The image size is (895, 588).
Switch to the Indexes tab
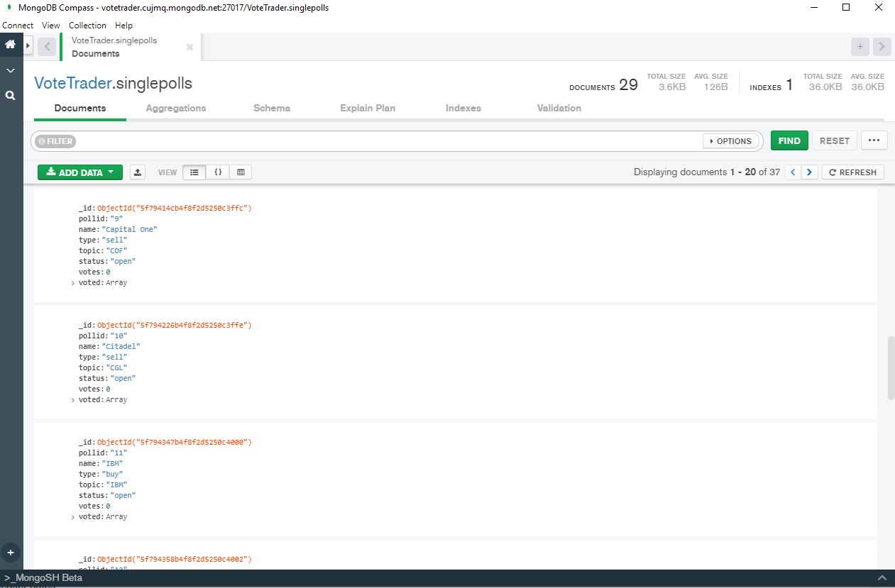pos(463,109)
